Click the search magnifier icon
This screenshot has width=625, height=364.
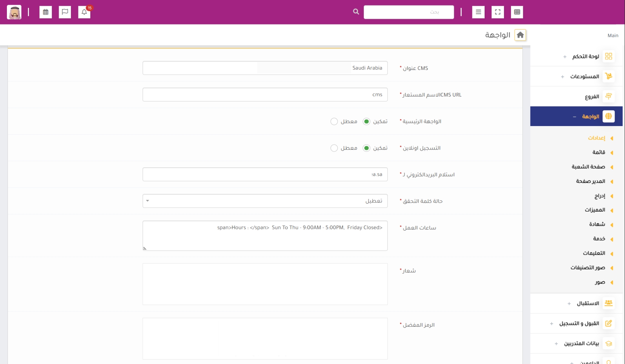[x=356, y=12]
